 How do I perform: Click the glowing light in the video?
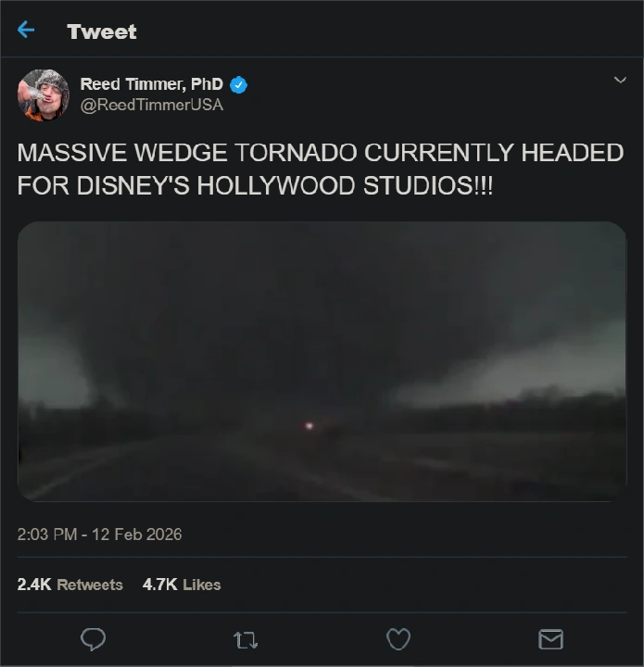tap(309, 426)
